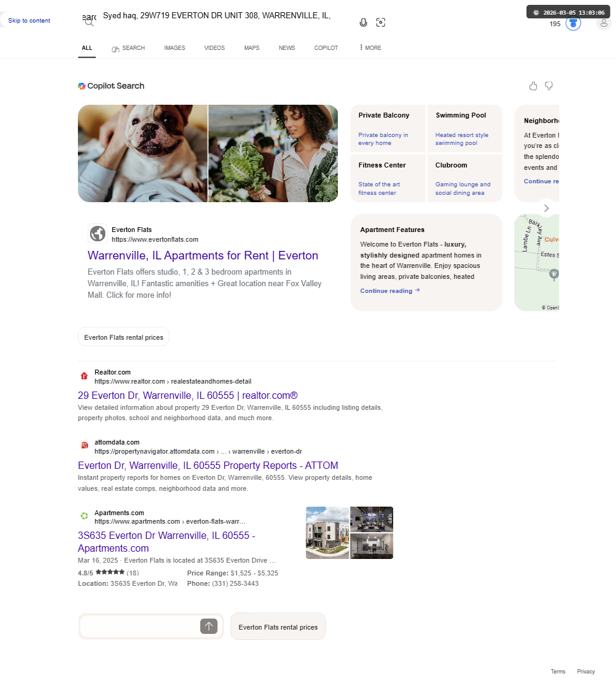
Task: Click Everton Flats rental prices chip under summary
Action: coord(124,337)
